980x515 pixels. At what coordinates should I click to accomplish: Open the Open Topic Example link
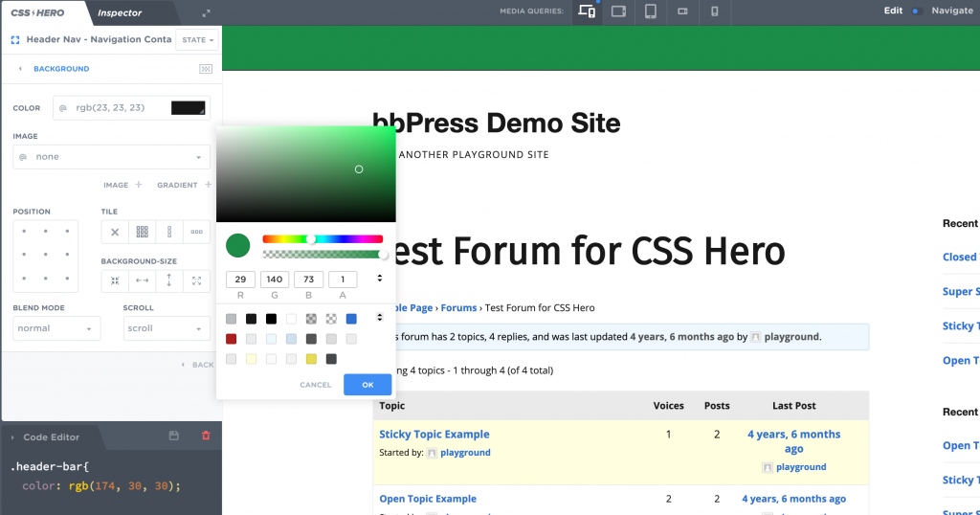tap(428, 499)
